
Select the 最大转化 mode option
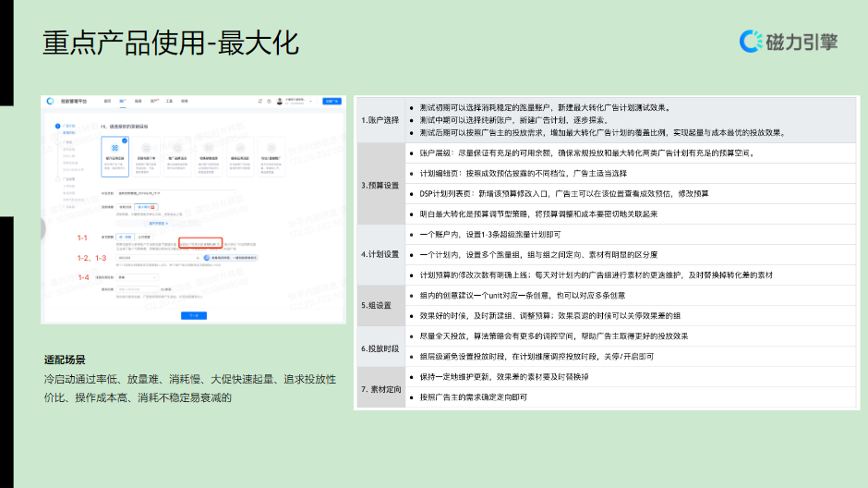[146, 207]
